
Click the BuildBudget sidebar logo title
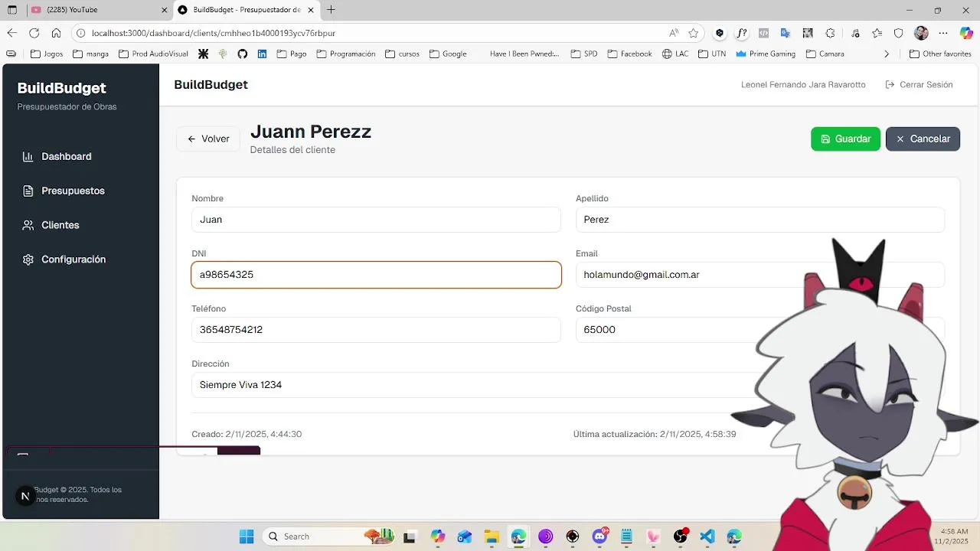point(61,88)
